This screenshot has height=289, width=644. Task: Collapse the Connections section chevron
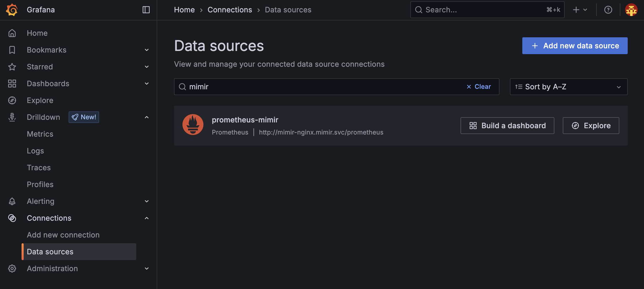tap(147, 218)
